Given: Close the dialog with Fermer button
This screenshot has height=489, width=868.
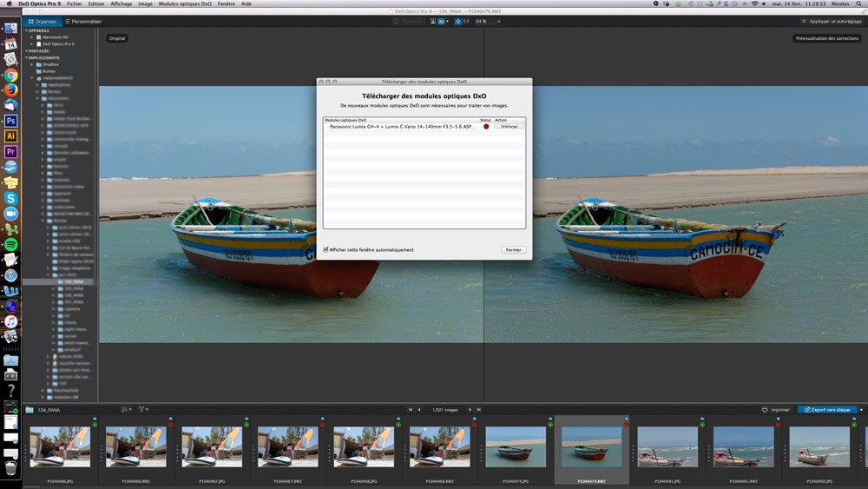Looking at the screenshot, I should [514, 250].
